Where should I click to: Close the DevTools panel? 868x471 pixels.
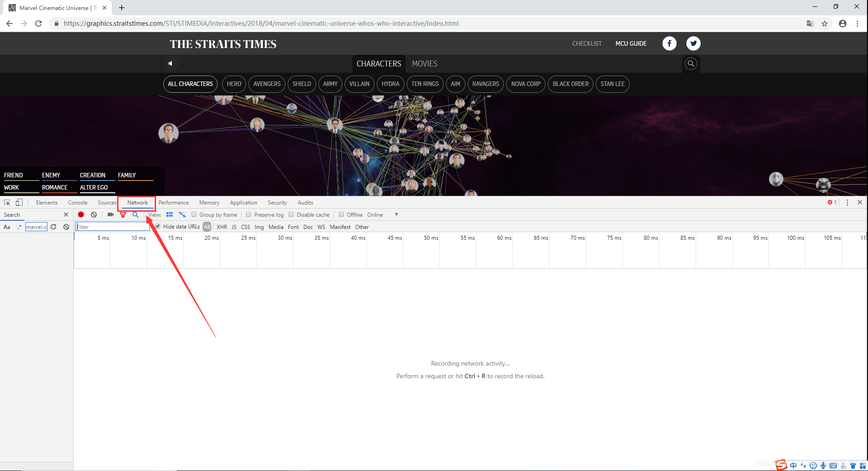click(860, 203)
